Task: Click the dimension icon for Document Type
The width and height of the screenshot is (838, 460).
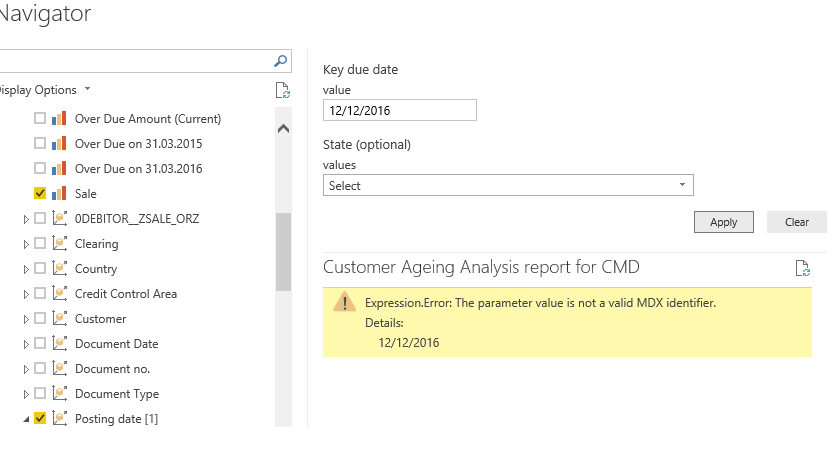Action: point(59,394)
